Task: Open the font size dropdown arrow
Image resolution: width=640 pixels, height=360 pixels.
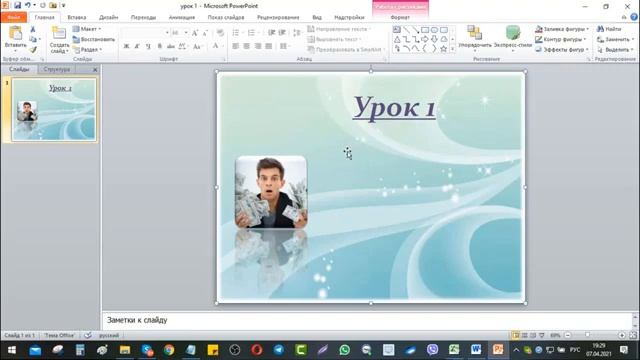Action: click(x=186, y=33)
